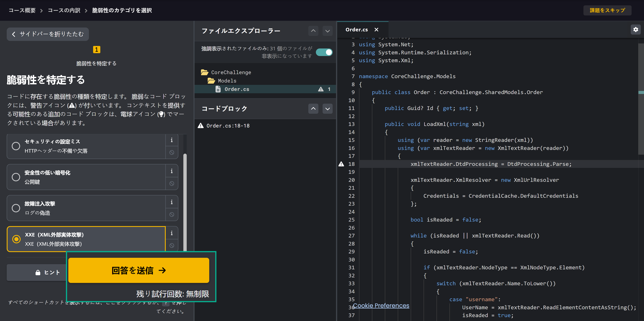Toggle the highlighted-files-only switch

324,52
